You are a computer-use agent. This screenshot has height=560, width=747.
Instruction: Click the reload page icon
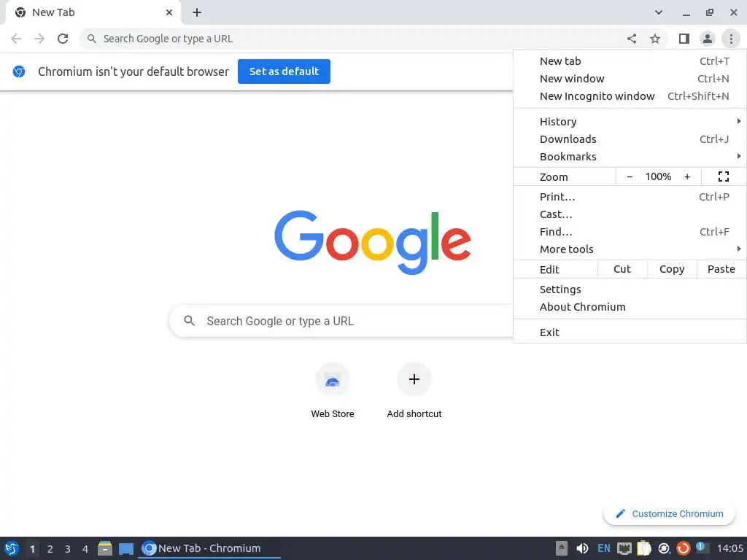63,39
